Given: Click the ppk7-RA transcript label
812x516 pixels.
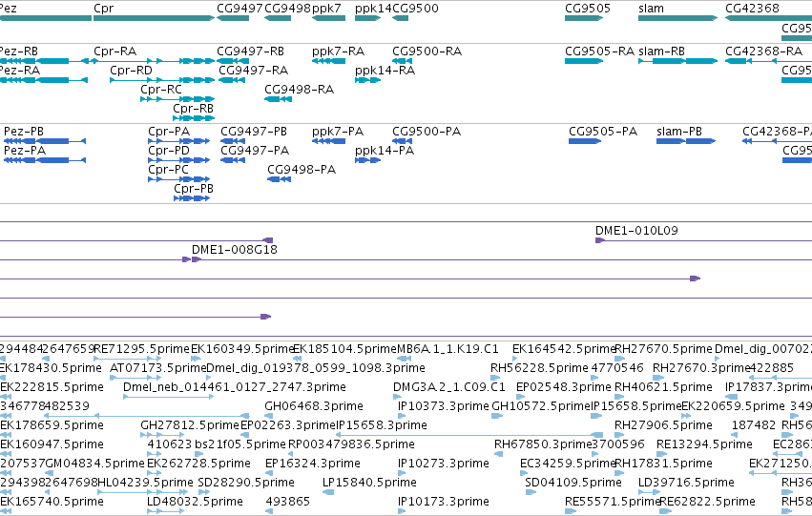Looking at the screenshot, I should tap(338, 52).
